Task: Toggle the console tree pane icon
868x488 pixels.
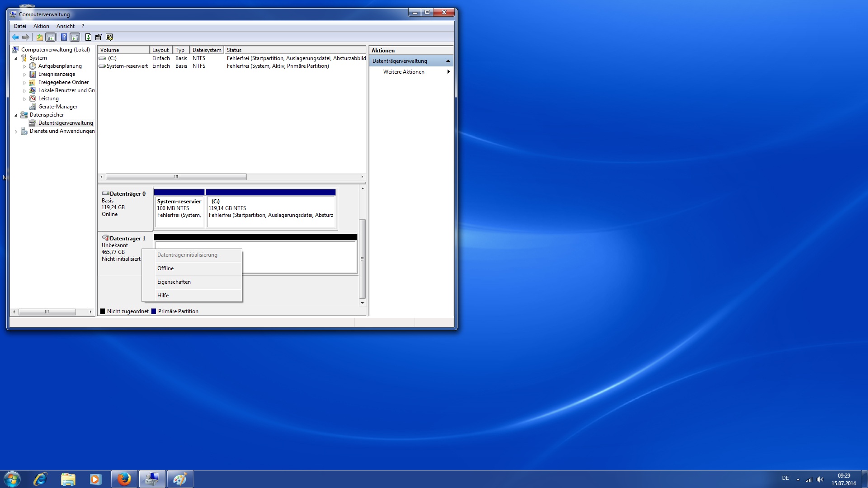Action: (x=51, y=38)
